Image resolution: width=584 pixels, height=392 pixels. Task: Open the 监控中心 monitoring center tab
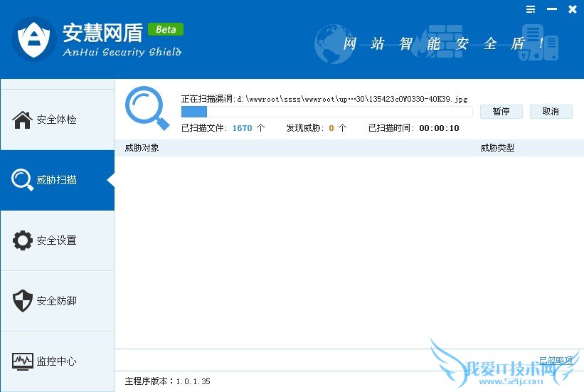click(57, 361)
